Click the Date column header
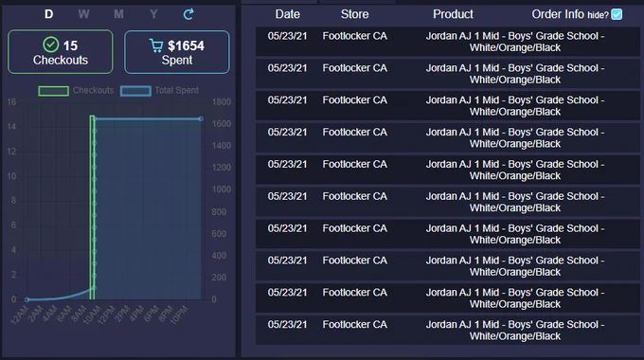644x360 pixels. coord(288,14)
